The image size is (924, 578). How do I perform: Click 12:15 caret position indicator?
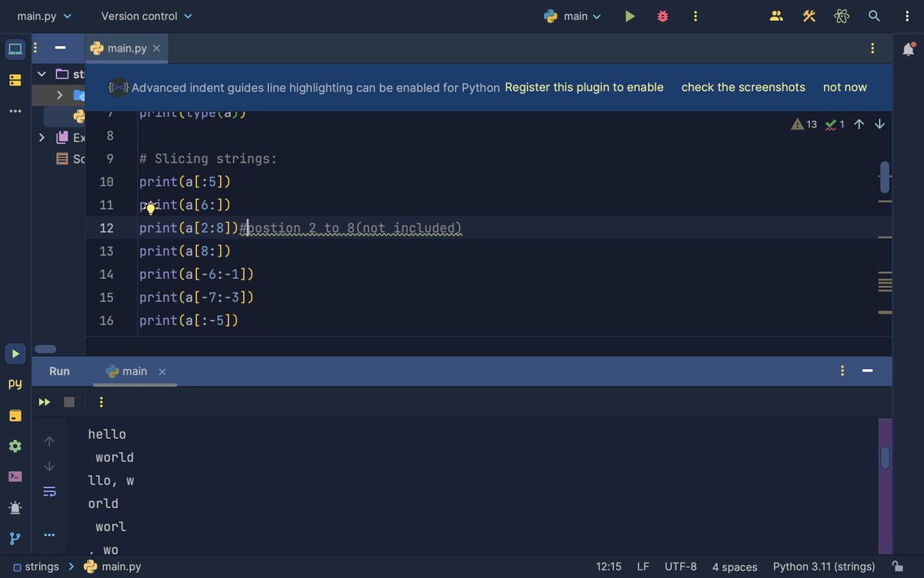pos(609,566)
